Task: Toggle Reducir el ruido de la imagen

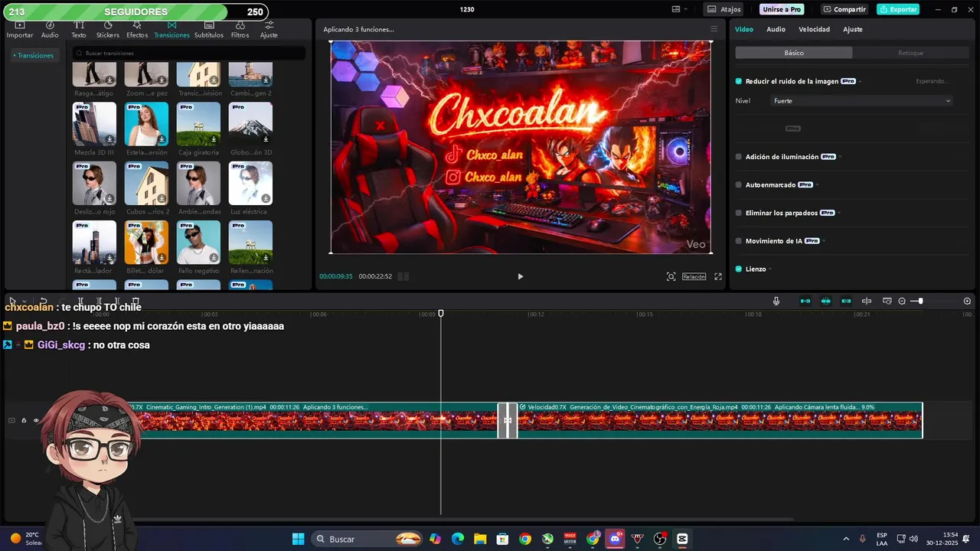Action: coord(739,81)
